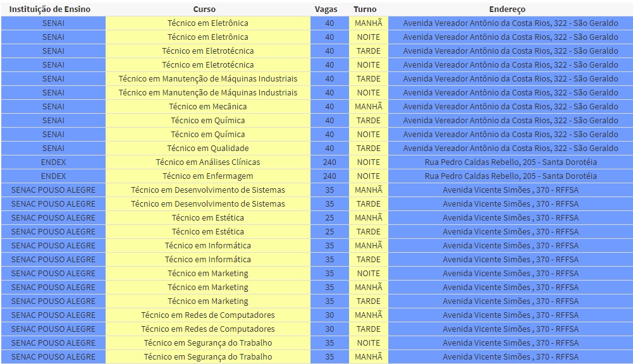Click Técnico em Segurança do Trabalho in the NOITE row
Image resolution: width=633 pixels, height=364 pixels.
tap(207, 343)
